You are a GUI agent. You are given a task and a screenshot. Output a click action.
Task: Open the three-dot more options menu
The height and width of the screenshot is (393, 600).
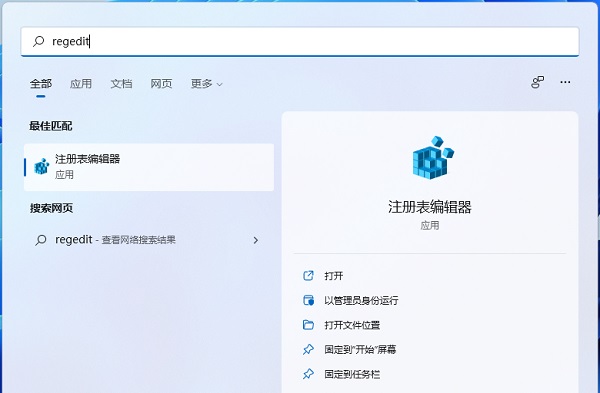coord(565,82)
